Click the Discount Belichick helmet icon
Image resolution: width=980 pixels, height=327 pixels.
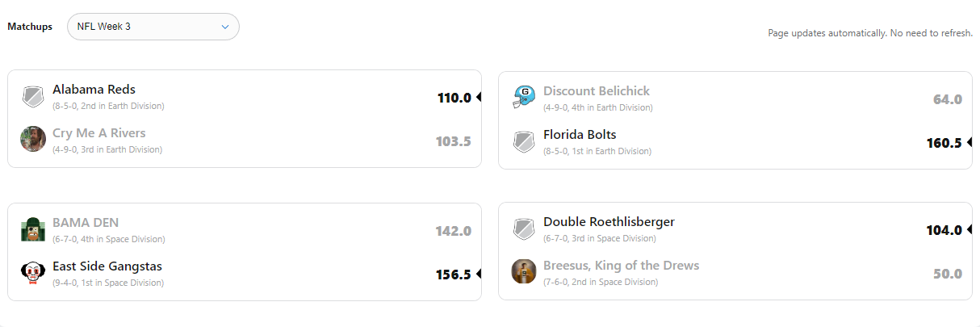click(524, 98)
